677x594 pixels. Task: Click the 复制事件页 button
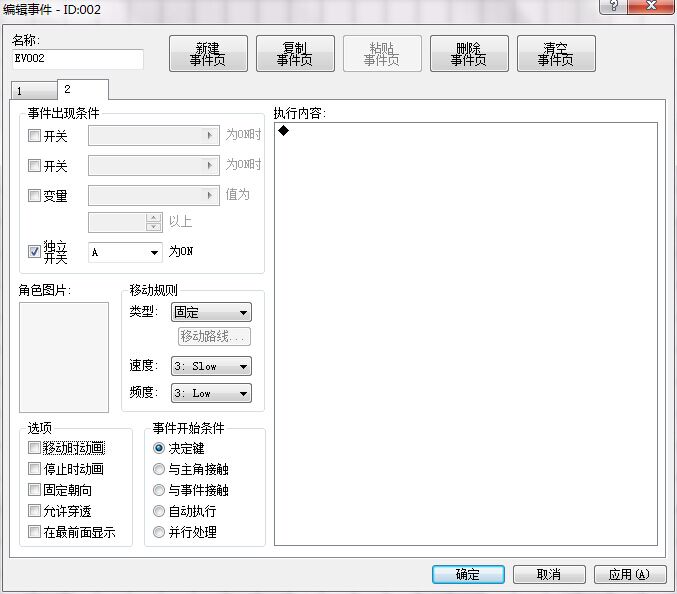(x=295, y=54)
